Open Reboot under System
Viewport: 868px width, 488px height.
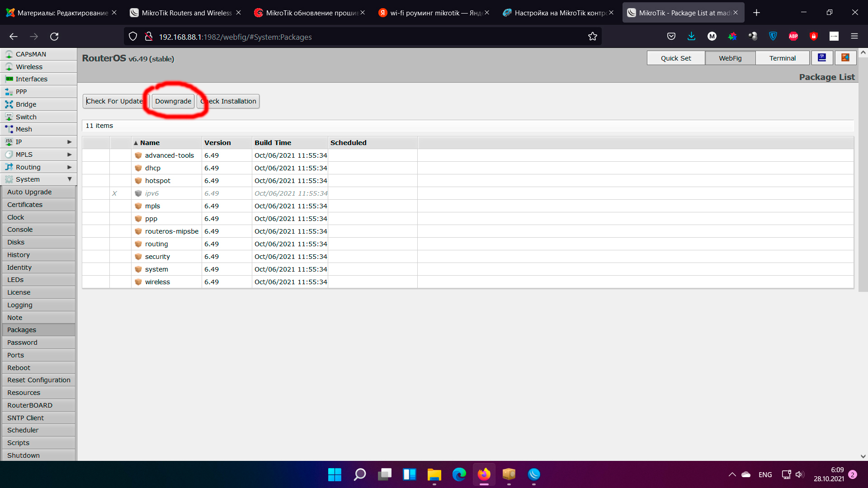[x=38, y=368]
